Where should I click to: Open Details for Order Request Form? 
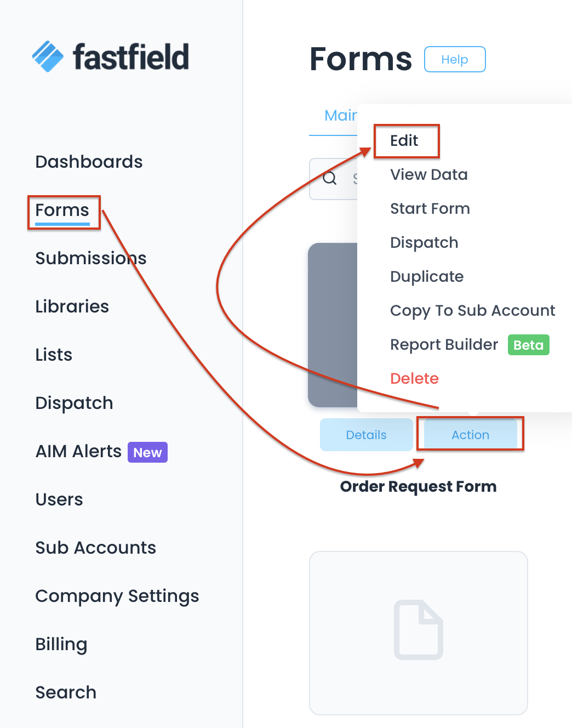pyautogui.click(x=366, y=435)
